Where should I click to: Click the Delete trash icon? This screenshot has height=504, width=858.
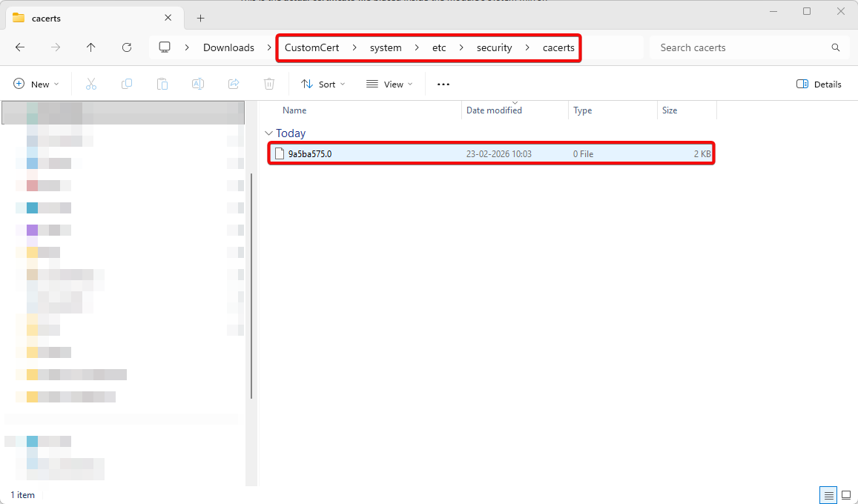pyautogui.click(x=269, y=84)
